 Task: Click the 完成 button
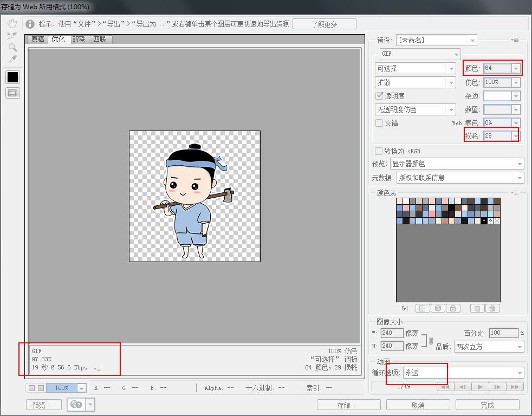(487, 405)
